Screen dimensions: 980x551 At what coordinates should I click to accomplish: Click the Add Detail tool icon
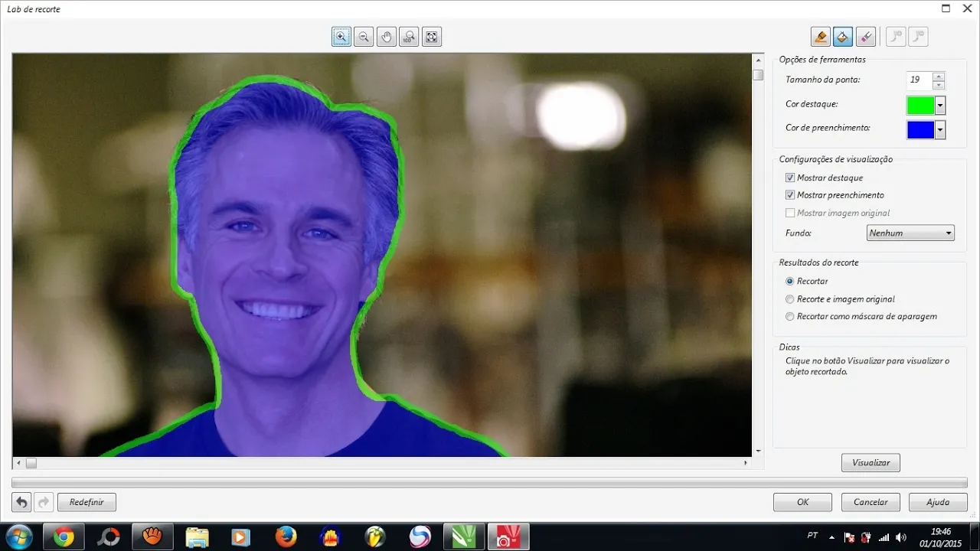tap(896, 37)
